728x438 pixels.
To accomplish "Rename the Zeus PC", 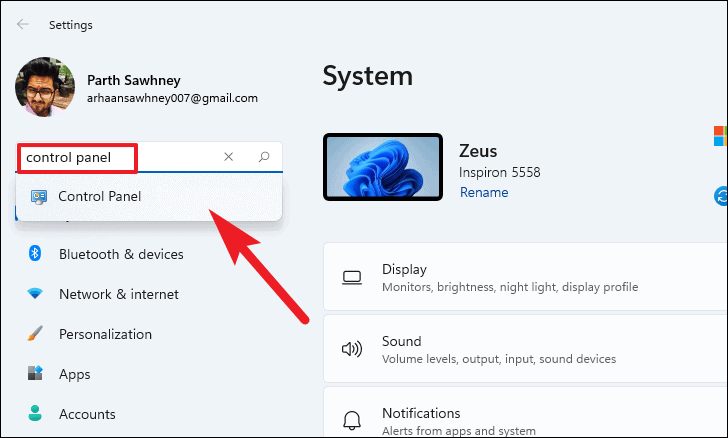I will coord(484,192).
